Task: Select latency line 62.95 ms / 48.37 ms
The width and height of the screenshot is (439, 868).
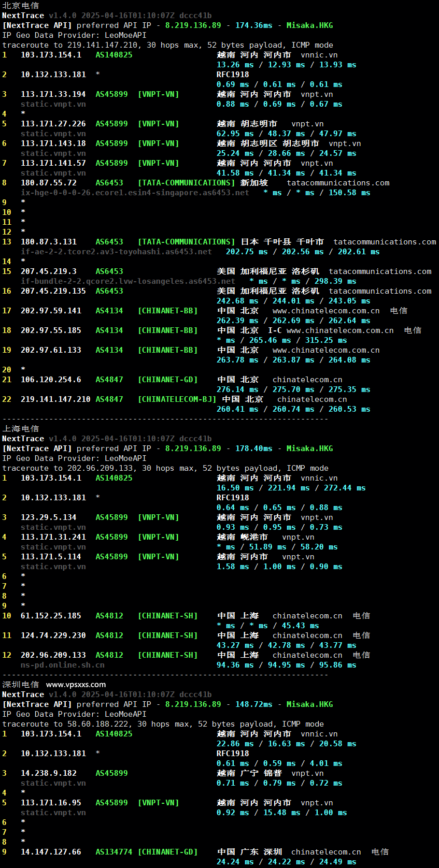Action: [x=287, y=134]
